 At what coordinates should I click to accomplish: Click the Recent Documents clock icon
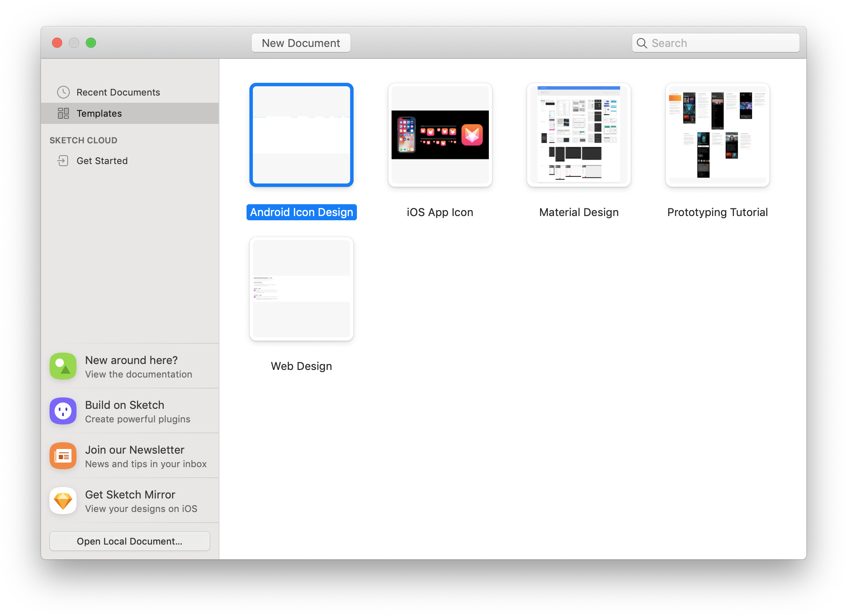[63, 92]
